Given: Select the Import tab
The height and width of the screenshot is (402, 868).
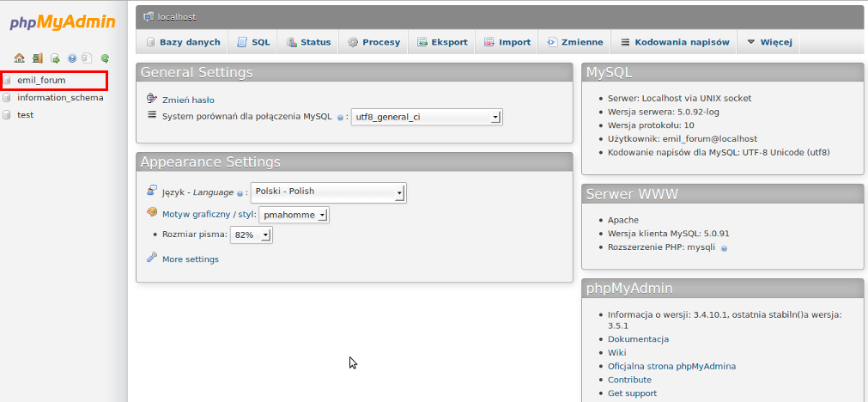Looking at the screenshot, I should tap(507, 42).
